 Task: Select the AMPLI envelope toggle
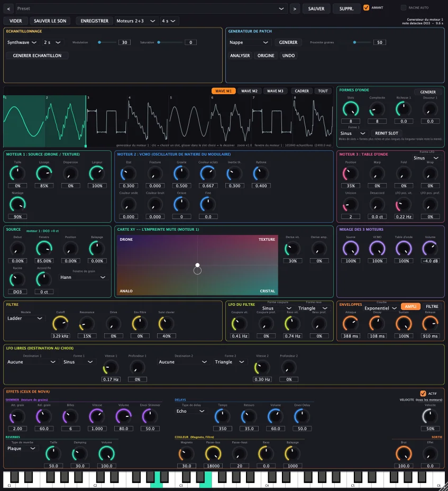pos(410,306)
